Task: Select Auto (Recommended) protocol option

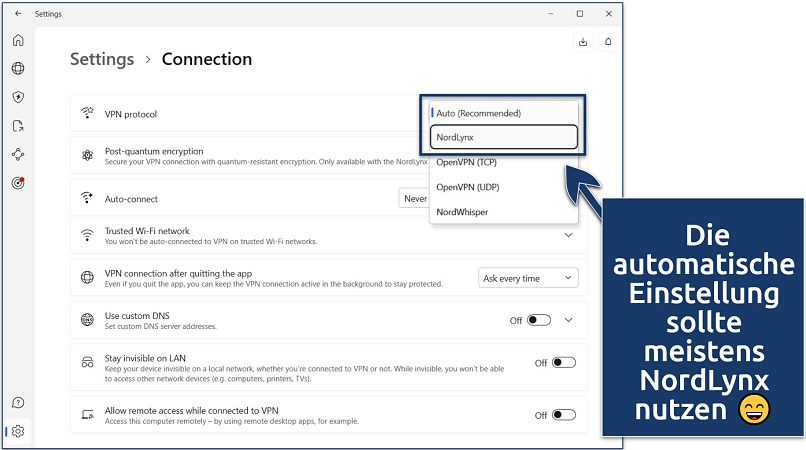Action: point(504,113)
